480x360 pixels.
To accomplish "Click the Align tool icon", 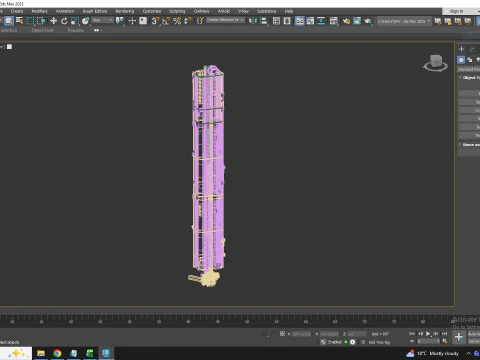I will [264, 21].
